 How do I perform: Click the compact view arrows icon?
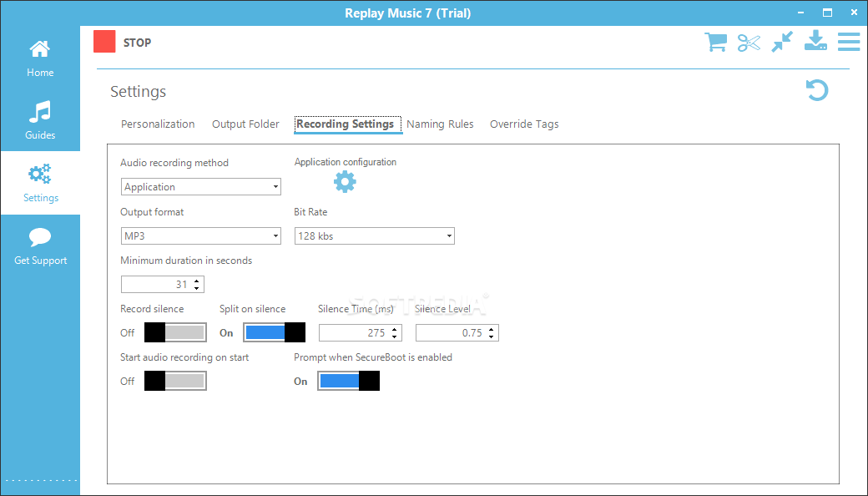[782, 42]
